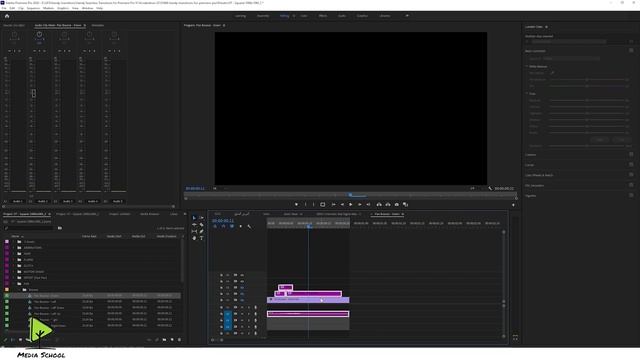Select the Pen tool
The image size is (640, 360).
[x=201, y=231]
